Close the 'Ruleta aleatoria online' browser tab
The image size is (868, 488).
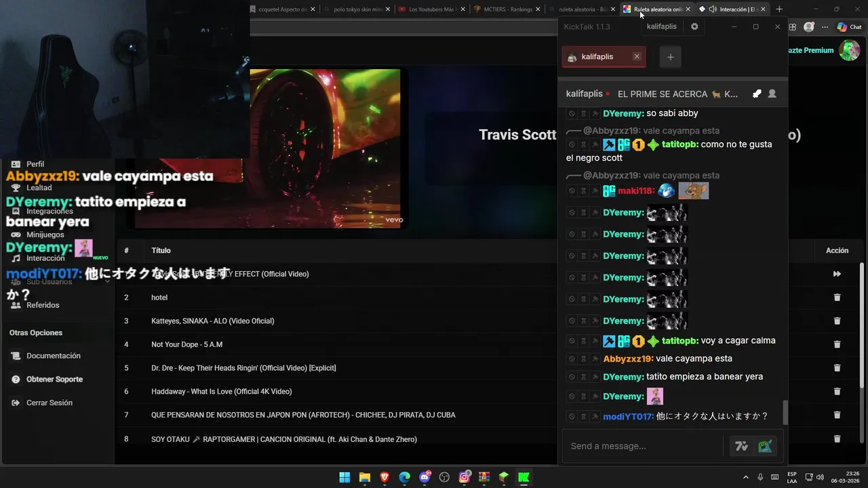point(688,9)
